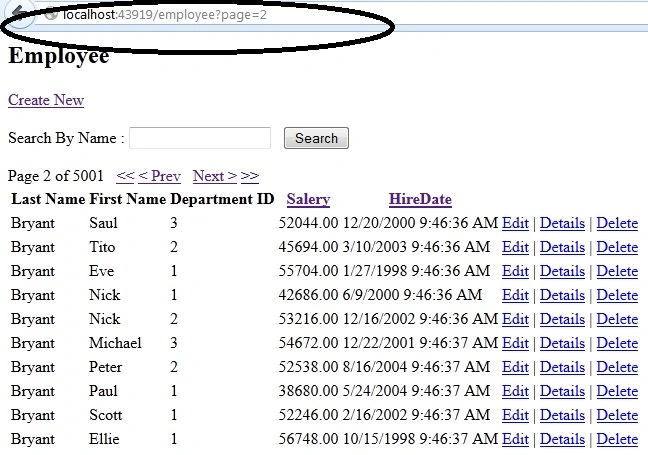Click the browser back arrow button
The width and height of the screenshot is (648, 455).
pos(18,12)
